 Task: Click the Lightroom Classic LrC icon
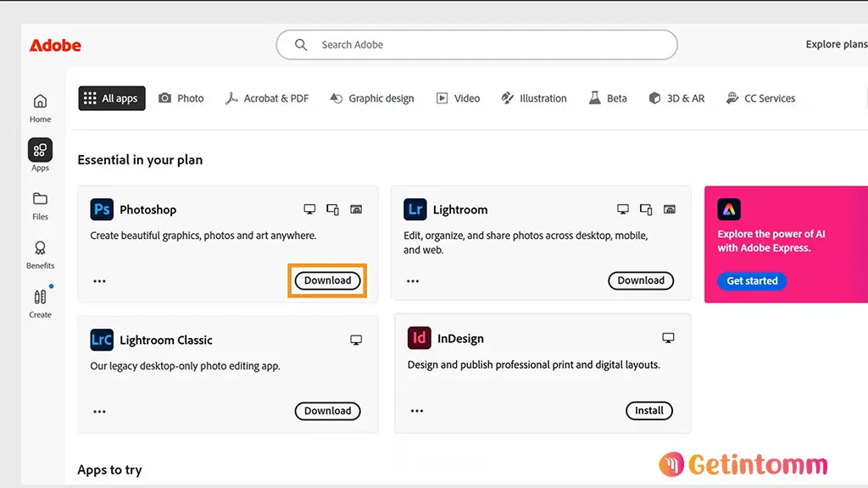(x=102, y=340)
